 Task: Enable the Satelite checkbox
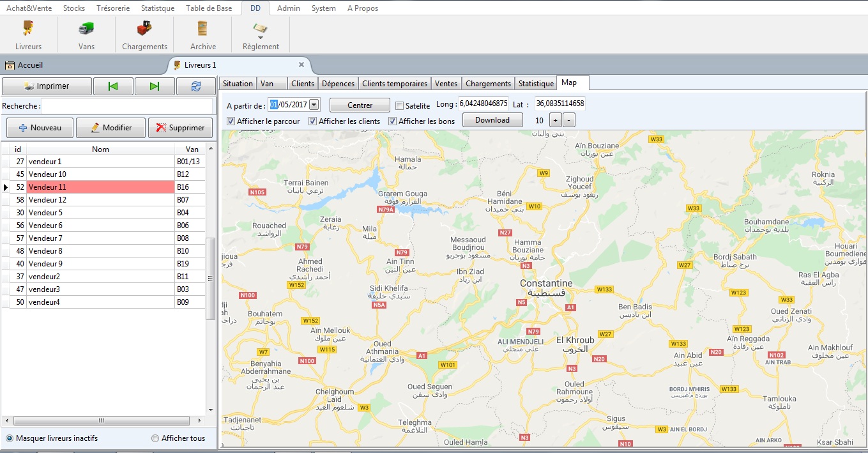click(400, 106)
